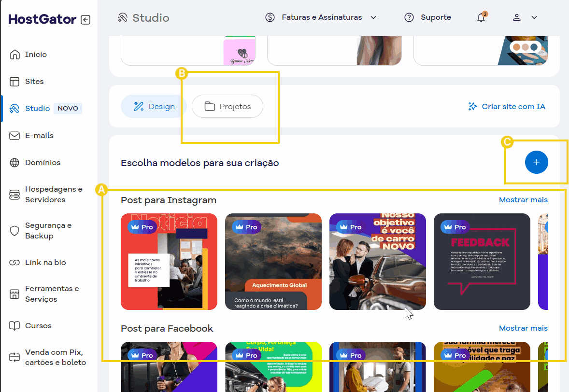Screen dimensions: 569x392
Task: Click the blue plus create button
Action: pyautogui.click(x=536, y=162)
